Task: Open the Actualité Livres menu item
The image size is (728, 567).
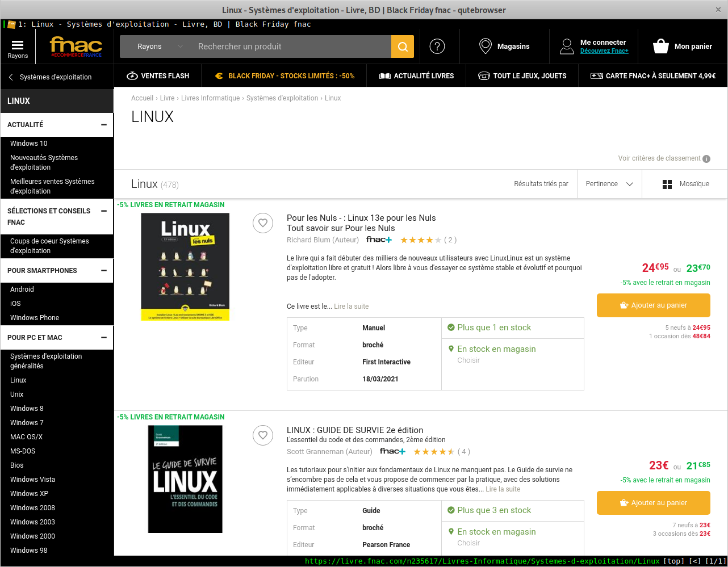Action: click(416, 76)
